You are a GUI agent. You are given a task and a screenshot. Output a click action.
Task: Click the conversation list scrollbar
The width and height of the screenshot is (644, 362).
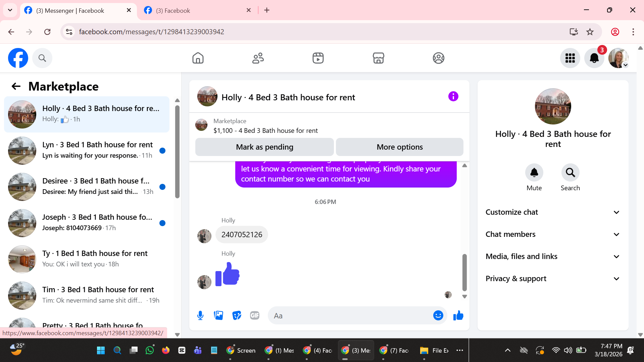[178, 152]
